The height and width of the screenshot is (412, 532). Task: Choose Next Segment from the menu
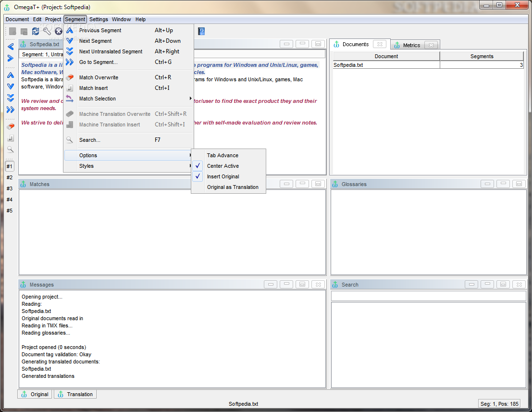(129, 41)
